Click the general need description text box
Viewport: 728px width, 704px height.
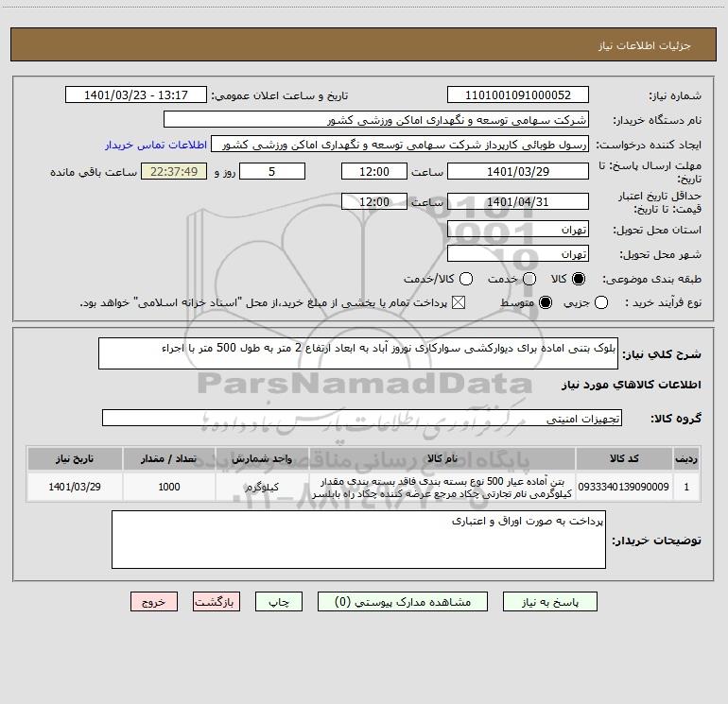pyautogui.click(x=358, y=353)
